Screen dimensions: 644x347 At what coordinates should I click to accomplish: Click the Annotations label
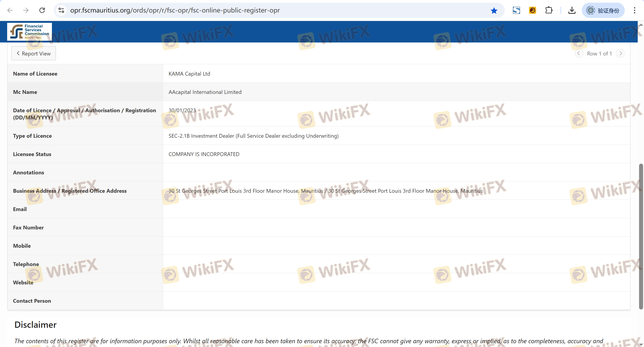(x=28, y=172)
